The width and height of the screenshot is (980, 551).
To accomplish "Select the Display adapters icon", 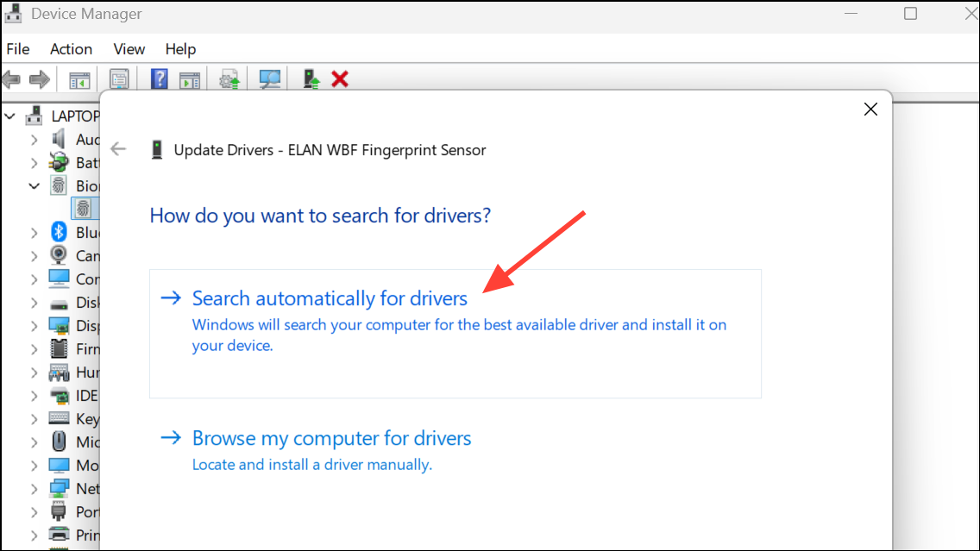I will tap(59, 325).
